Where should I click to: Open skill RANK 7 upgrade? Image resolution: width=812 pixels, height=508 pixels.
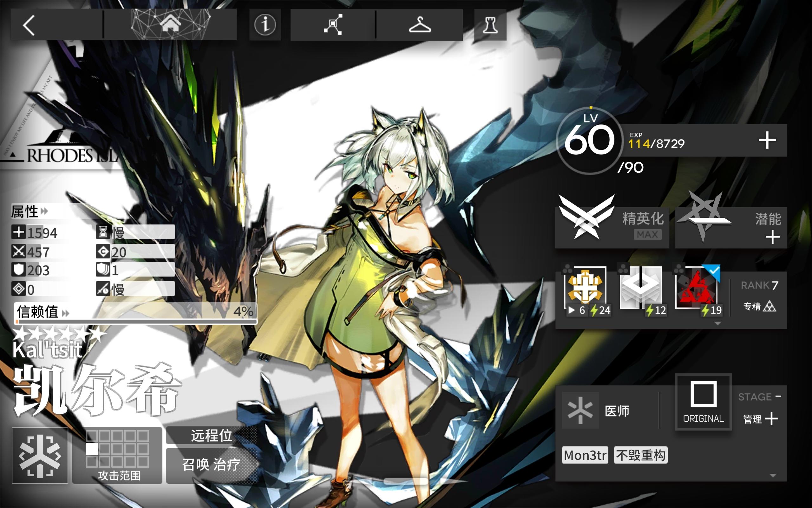tap(759, 285)
